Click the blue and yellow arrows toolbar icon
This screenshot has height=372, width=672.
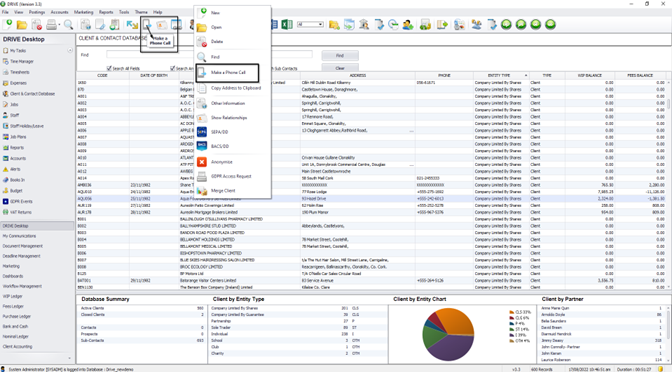tap(132, 25)
